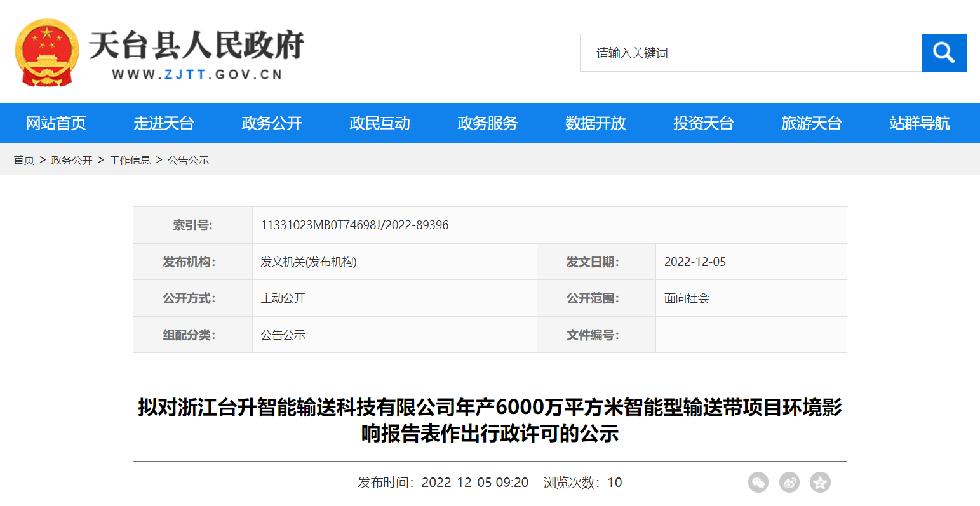Click the 天台县人民政府 site title
Viewport: 980px width, 506px height.
tap(196, 45)
